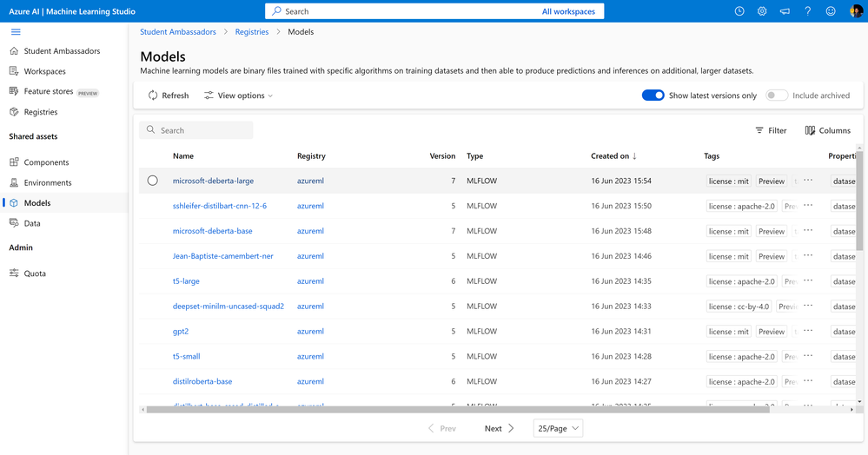The height and width of the screenshot is (455, 868).
Task: Enable Include archived switch
Action: (x=777, y=96)
